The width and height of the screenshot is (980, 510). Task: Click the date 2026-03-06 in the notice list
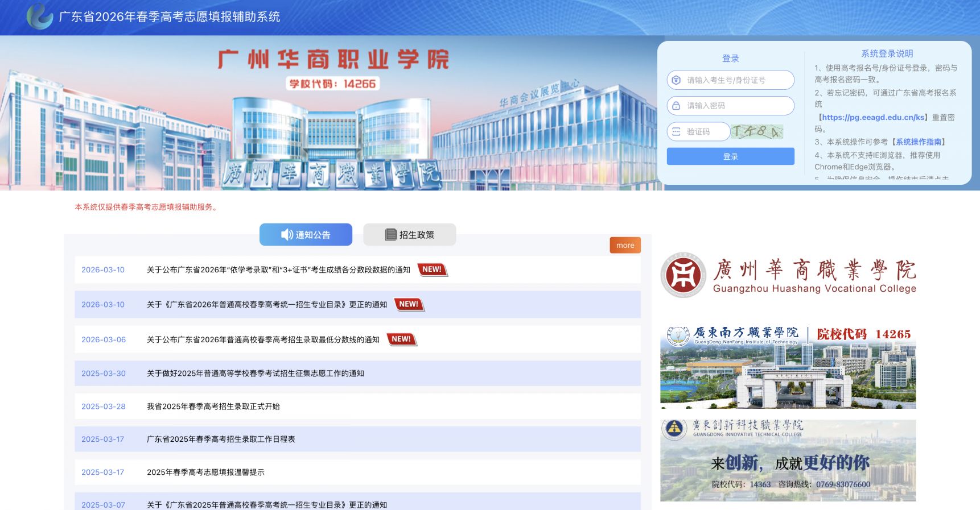104,339
